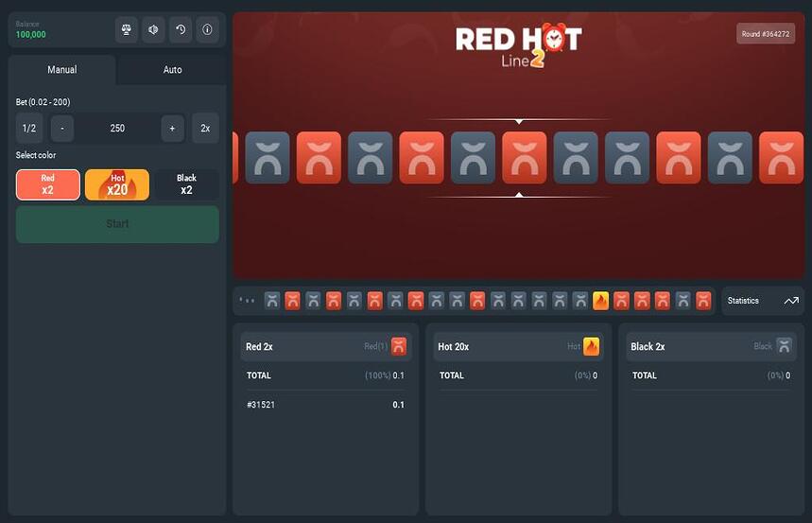Click the Balance value 100,000
The height and width of the screenshot is (523, 812).
coord(30,35)
